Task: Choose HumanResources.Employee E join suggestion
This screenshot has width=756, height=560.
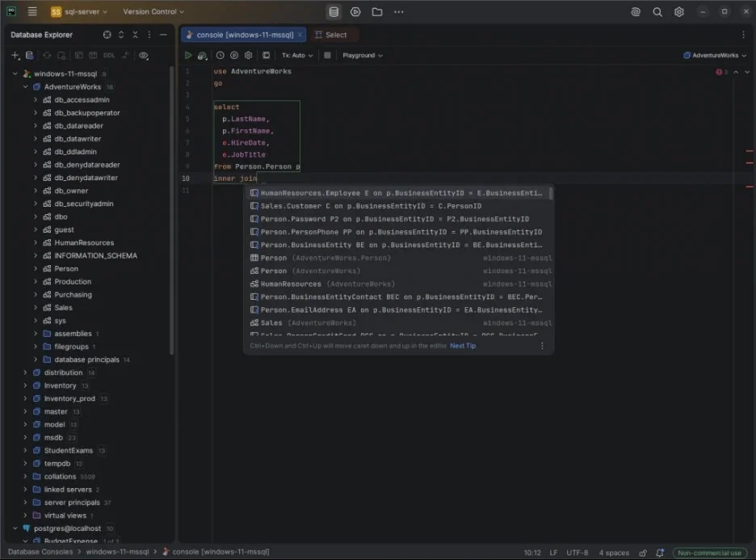Action: [x=398, y=193]
